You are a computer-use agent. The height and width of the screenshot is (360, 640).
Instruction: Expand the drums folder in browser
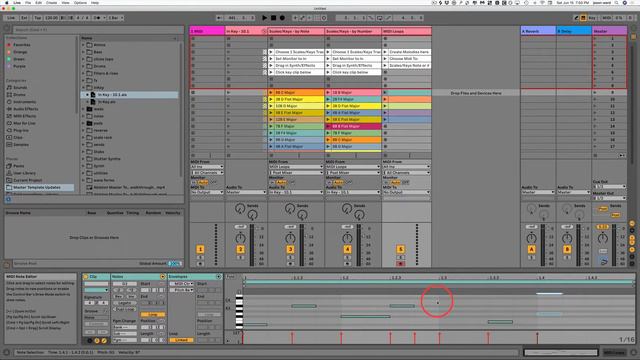click(x=83, y=66)
